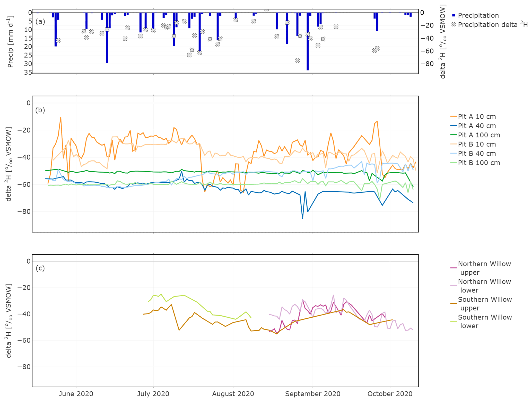This screenshot has width=532, height=402.
Task: Click Pit B 40 cm legend entry
Action: pyautogui.click(x=476, y=154)
